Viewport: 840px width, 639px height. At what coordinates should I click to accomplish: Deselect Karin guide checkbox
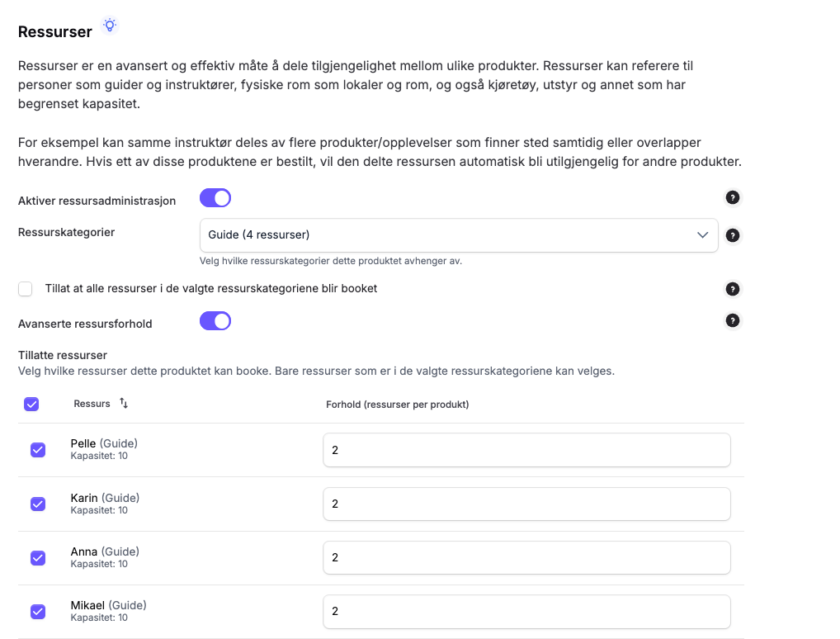click(x=38, y=504)
